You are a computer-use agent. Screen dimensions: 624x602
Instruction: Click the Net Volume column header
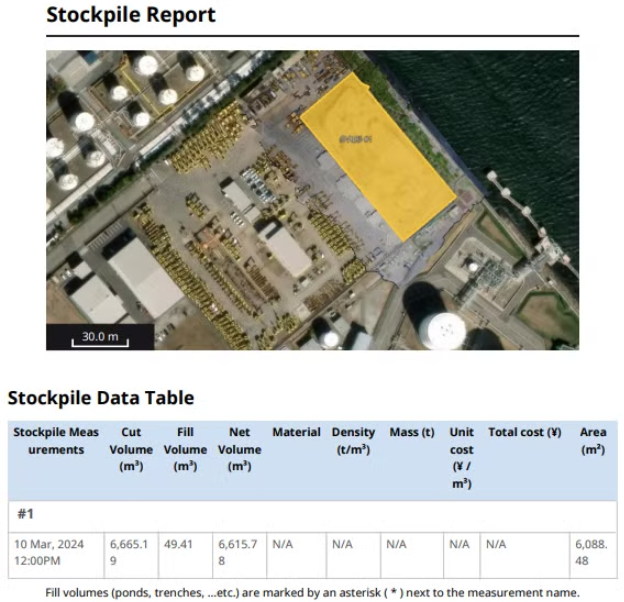pos(239,449)
